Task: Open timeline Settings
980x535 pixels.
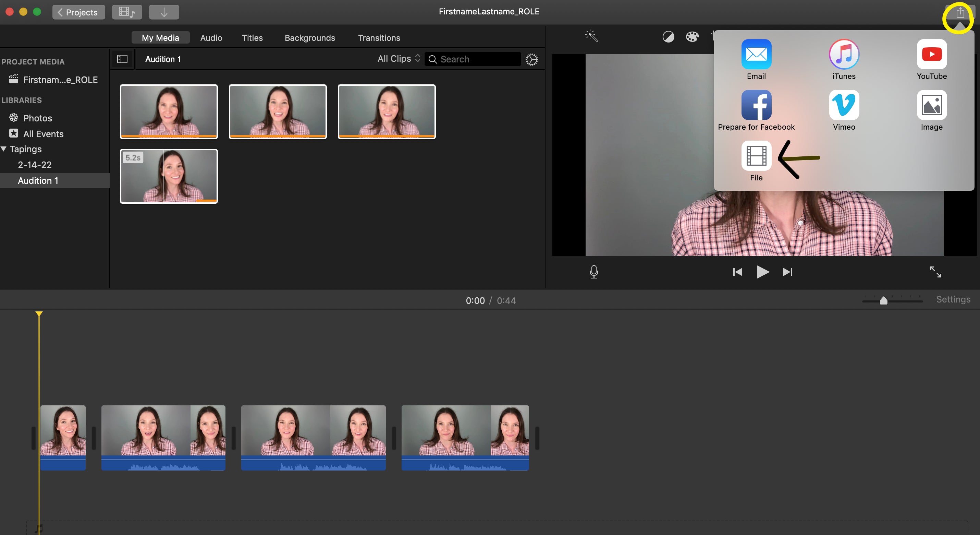Action: (953, 299)
